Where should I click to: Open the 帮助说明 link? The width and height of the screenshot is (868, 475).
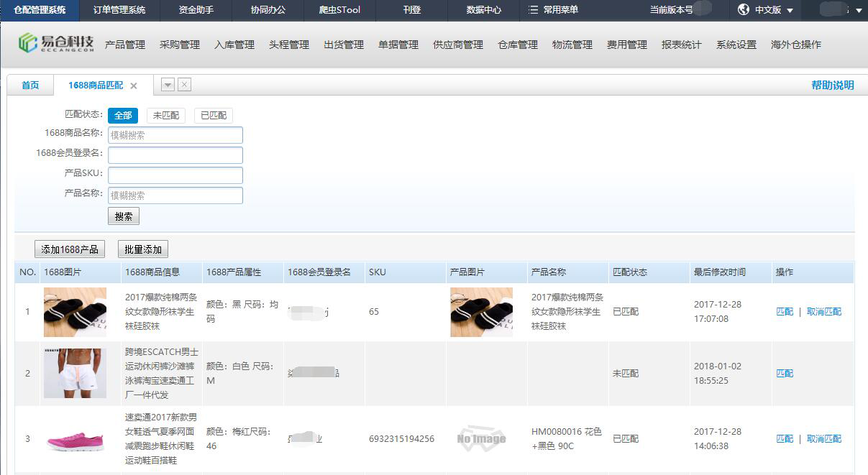pyautogui.click(x=832, y=84)
